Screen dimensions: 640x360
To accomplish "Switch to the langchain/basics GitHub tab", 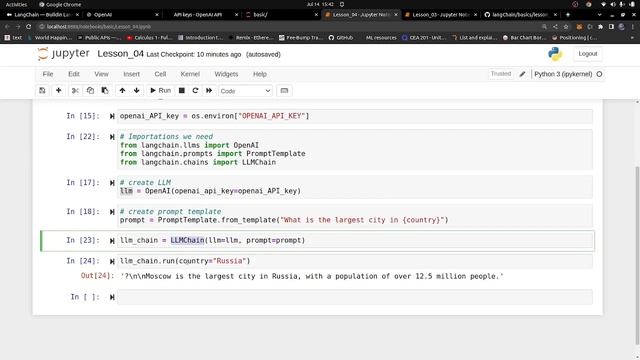I will click(520, 15).
